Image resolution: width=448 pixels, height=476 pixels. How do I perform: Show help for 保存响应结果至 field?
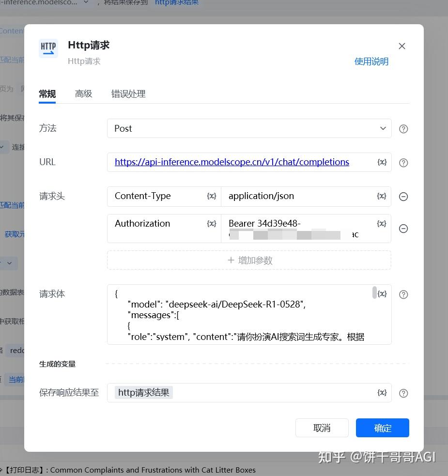pyautogui.click(x=403, y=393)
